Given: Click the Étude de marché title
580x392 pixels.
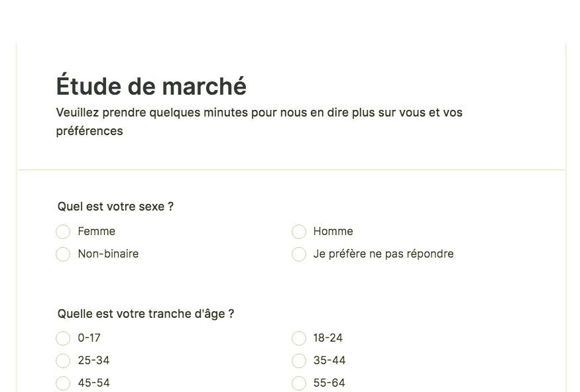Looking at the screenshot, I should click(151, 85).
